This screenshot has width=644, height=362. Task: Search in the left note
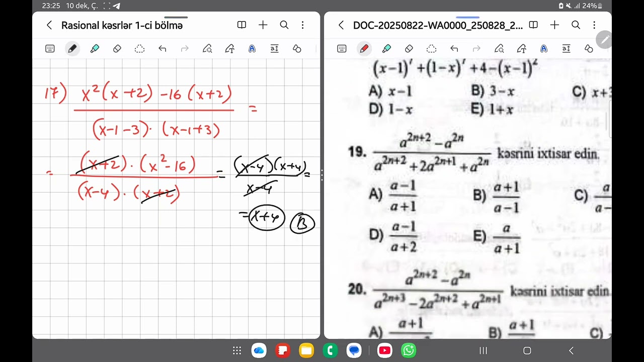click(284, 25)
